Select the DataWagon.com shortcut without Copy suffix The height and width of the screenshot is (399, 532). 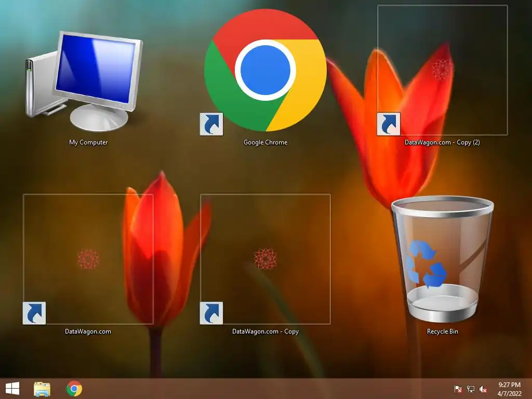[x=88, y=259]
